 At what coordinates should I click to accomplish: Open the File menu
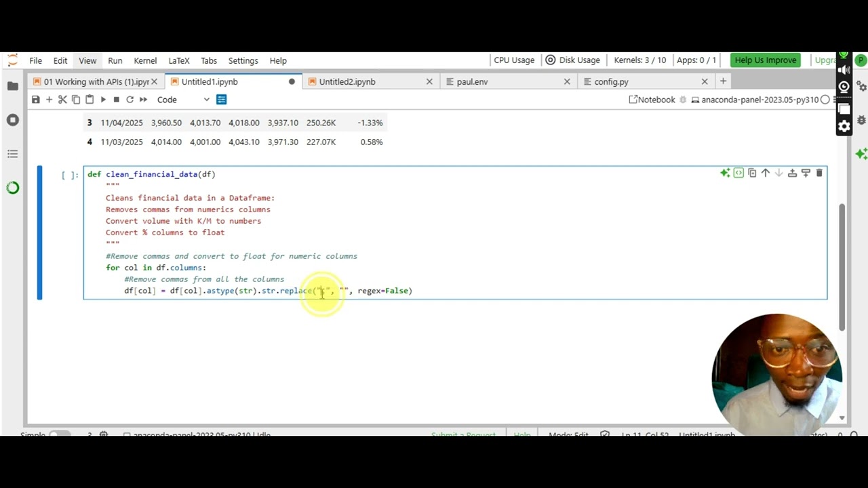pos(35,60)
